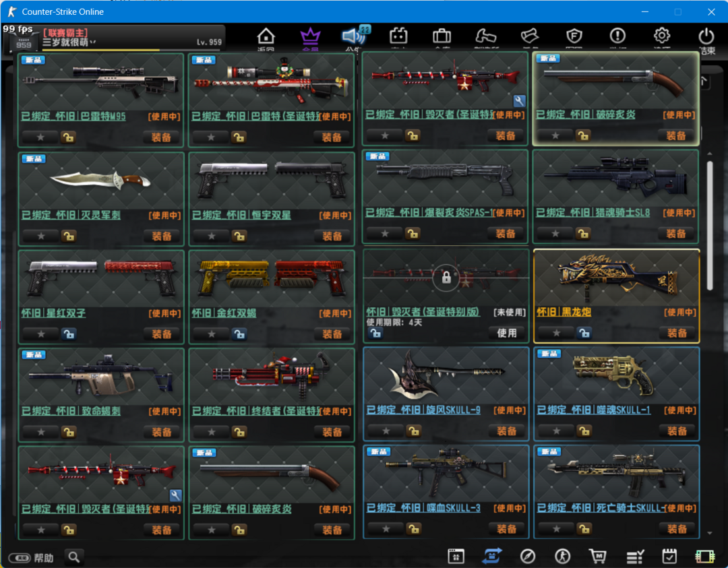Open the calendar checkmark icon
This screenshot has height=568, width=728.
669,556
